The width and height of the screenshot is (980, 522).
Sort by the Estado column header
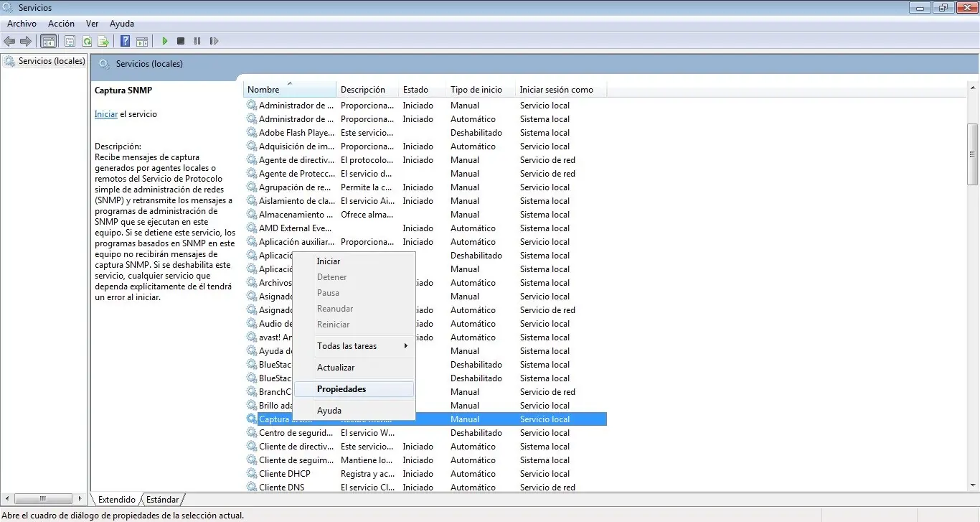[x=422, y=90]
